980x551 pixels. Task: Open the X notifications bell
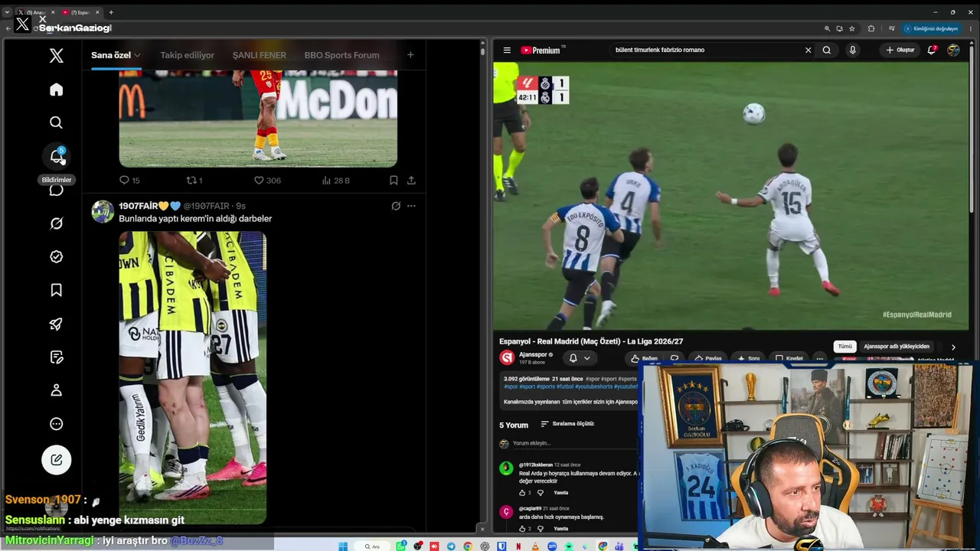pyautogui.click(x=57, y=156)
